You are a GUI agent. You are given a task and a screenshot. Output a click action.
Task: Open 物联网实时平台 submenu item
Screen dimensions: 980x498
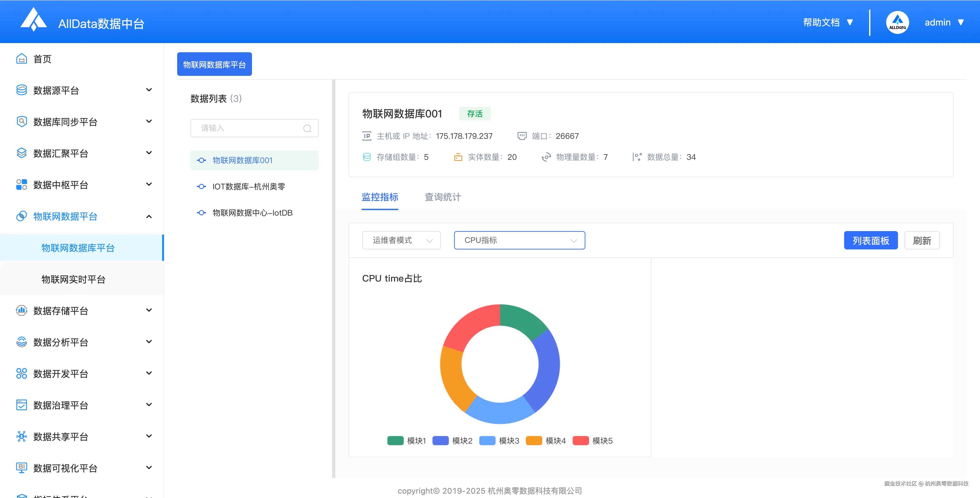pos(73,279)
